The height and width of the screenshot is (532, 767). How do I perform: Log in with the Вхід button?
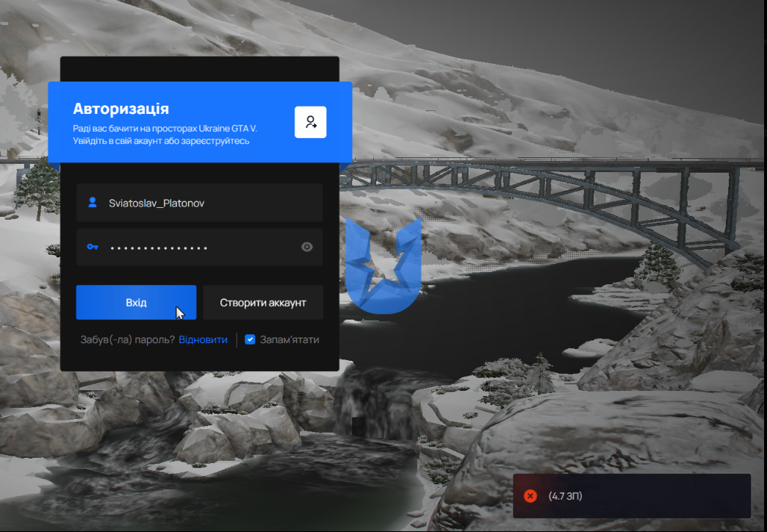pyautogui.click(x=136, y=303)
